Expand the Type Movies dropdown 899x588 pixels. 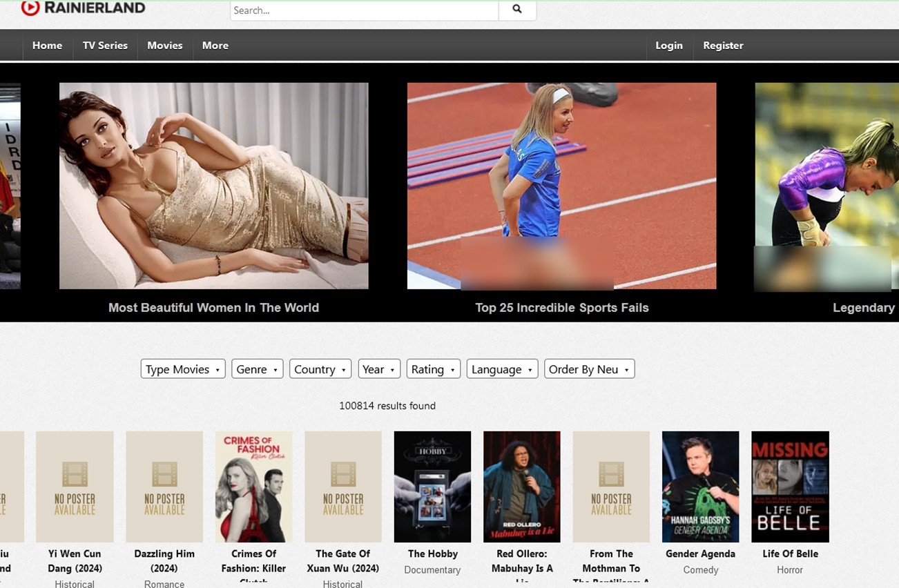click(x=183, y=369)
